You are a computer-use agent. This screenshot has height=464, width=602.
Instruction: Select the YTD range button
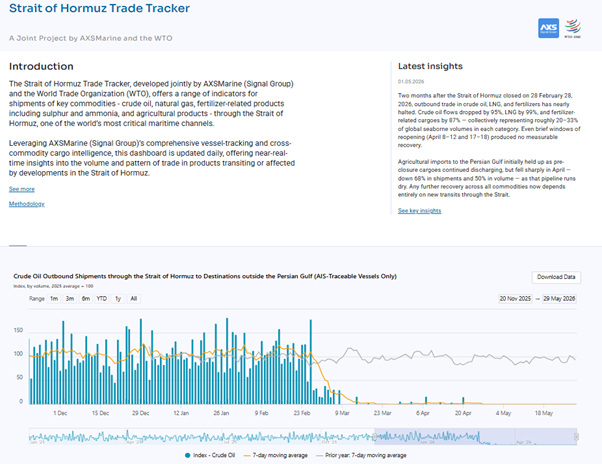(x=102, y=299)
